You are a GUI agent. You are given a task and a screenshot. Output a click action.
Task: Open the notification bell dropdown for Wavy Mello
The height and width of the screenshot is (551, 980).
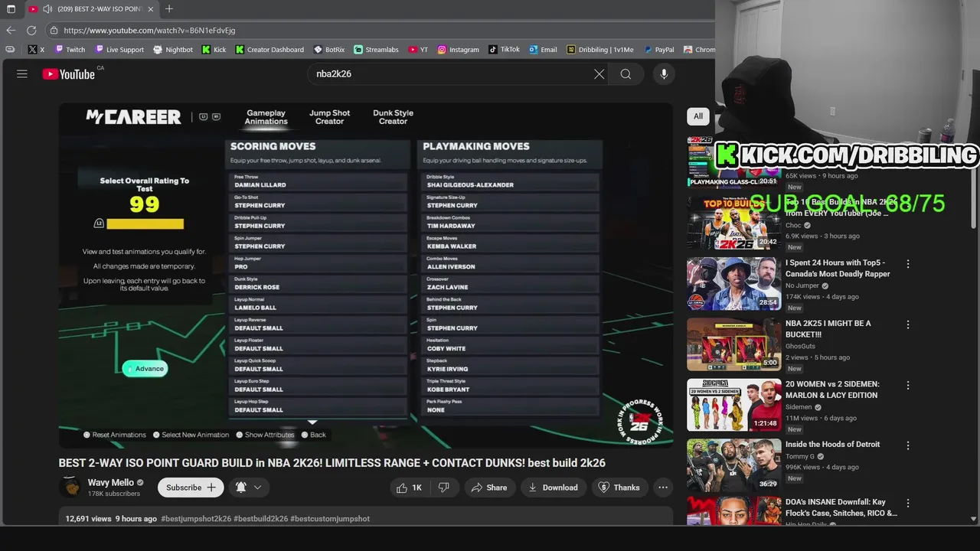[249, 487]
